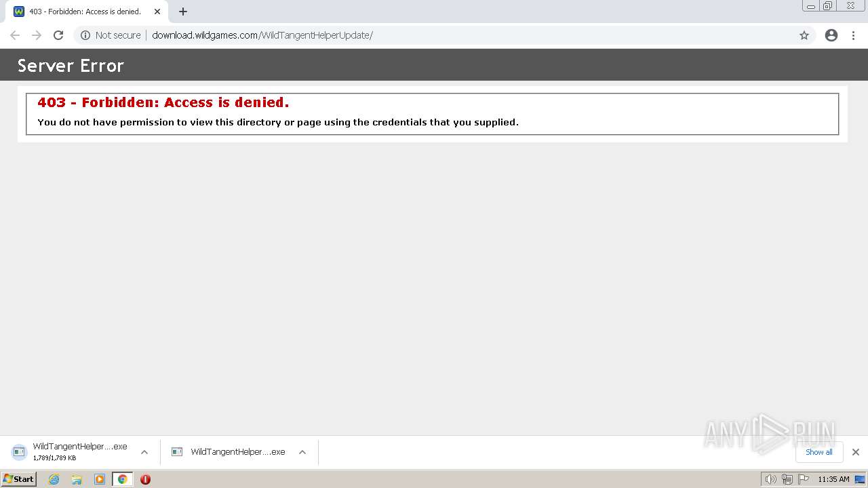This screenshot has width=868, height=488.
Task: Launch Internet Explorer from taskbar
Action: coord(54,479)
